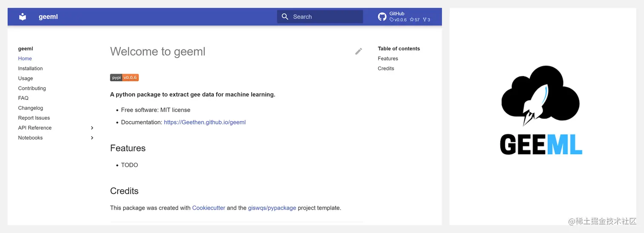Click the geeml site title in header
This screenshot has width=644, height=233.
click(48, 17)
